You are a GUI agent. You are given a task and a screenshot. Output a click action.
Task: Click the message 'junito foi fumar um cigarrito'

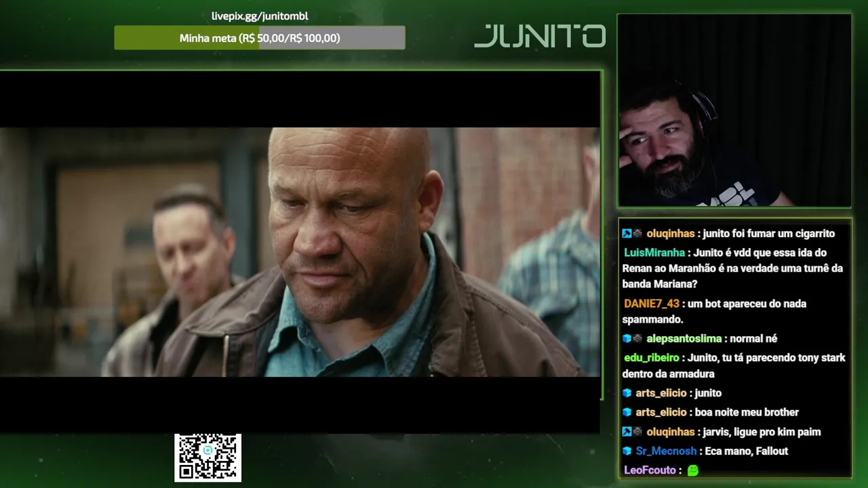[769, 233]
